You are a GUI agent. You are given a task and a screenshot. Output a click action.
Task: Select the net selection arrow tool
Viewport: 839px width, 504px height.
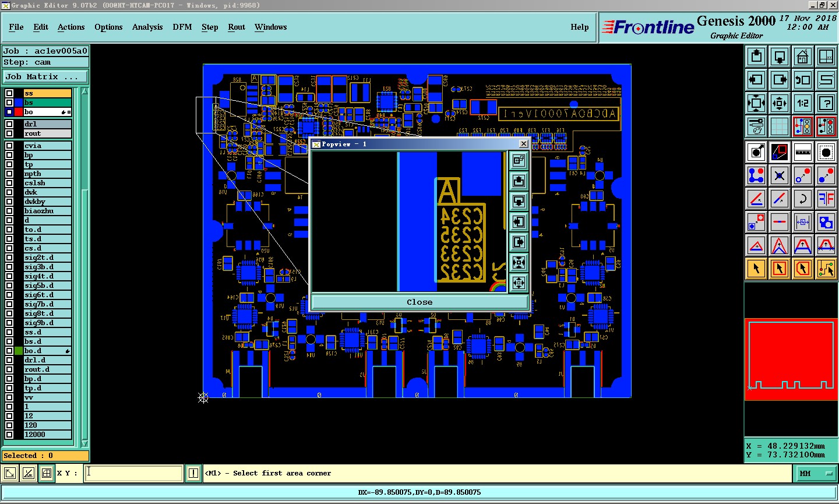[826, 269]
